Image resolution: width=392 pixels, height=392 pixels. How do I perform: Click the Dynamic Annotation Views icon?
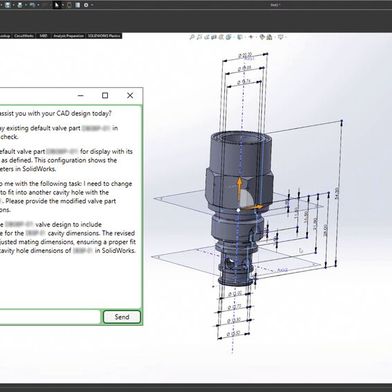click(221, 37)
